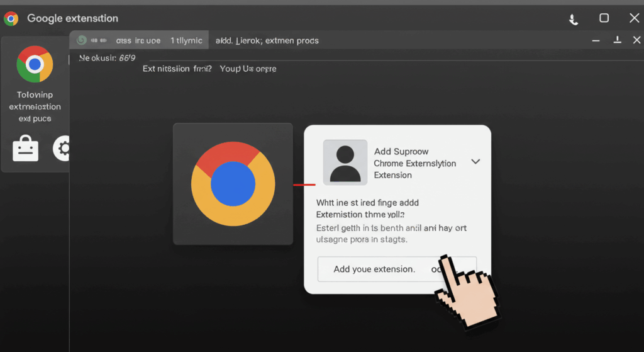Click 'Toloninp extmeiostion exd pucs' sidebar label
The width and height of the screenshot is (644, 352).
(35, 106)
